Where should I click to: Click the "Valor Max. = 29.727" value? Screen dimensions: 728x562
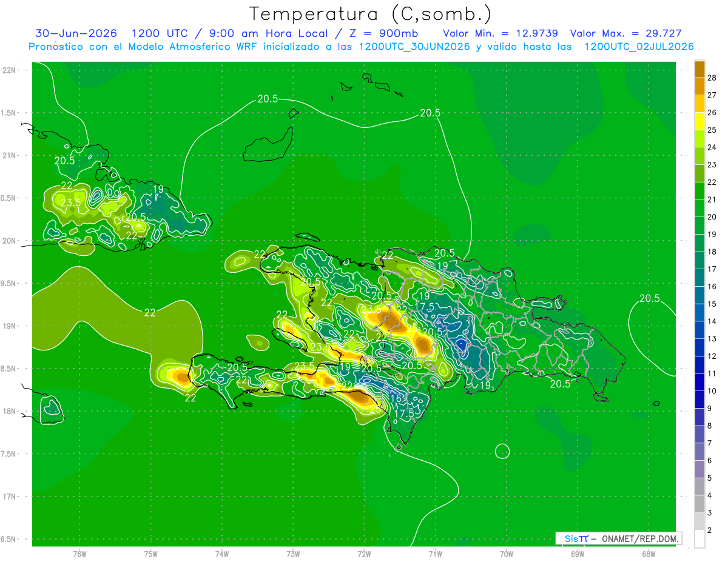point(626,33)
